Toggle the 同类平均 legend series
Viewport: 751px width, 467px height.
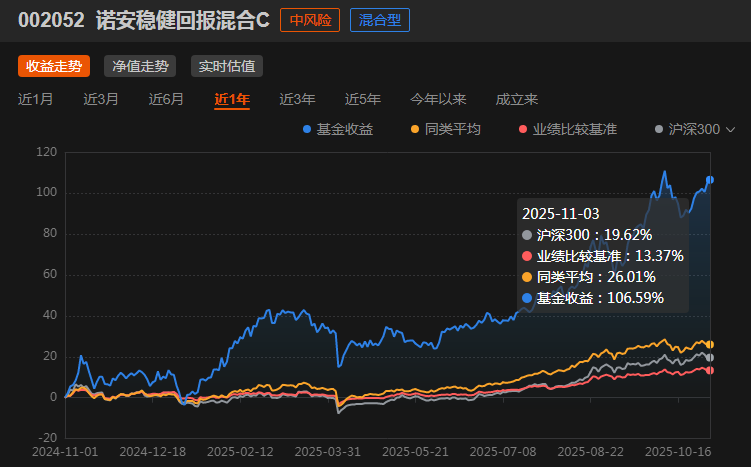click(446, 129)
